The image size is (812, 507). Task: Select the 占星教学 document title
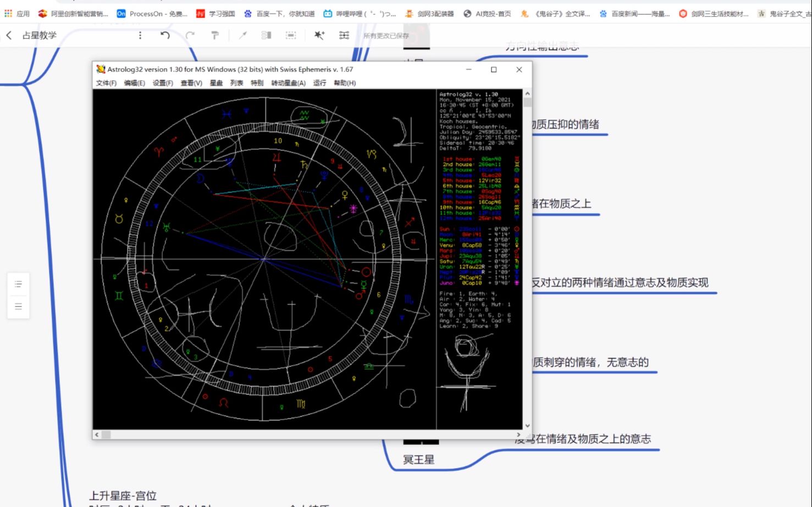pos(39,35)
